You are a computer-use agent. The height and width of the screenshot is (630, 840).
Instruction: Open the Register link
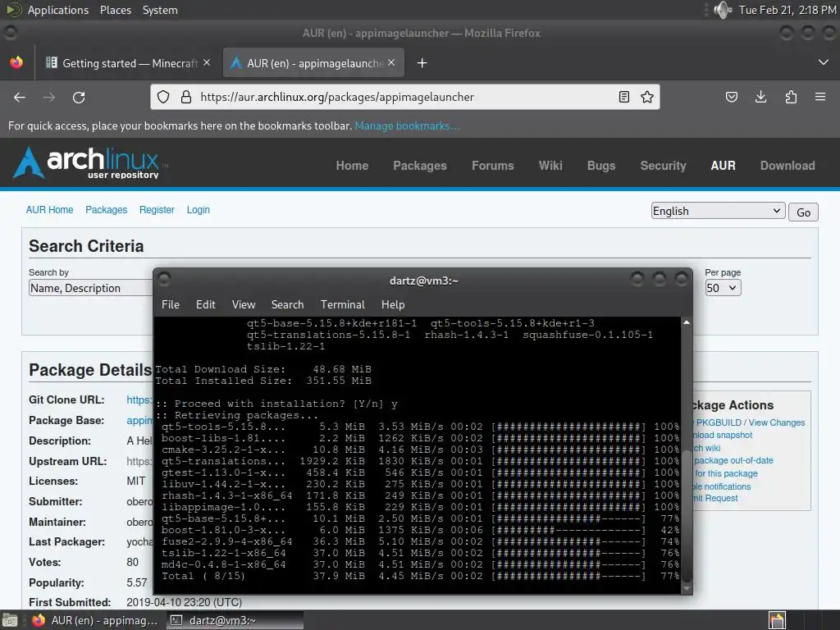click(157, 210)
